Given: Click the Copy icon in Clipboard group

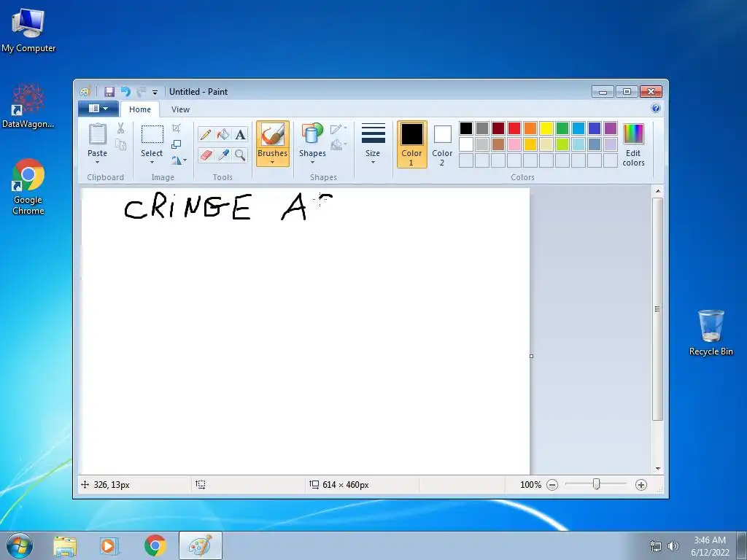Looking at the screenshot, I should tap(120, 145).
